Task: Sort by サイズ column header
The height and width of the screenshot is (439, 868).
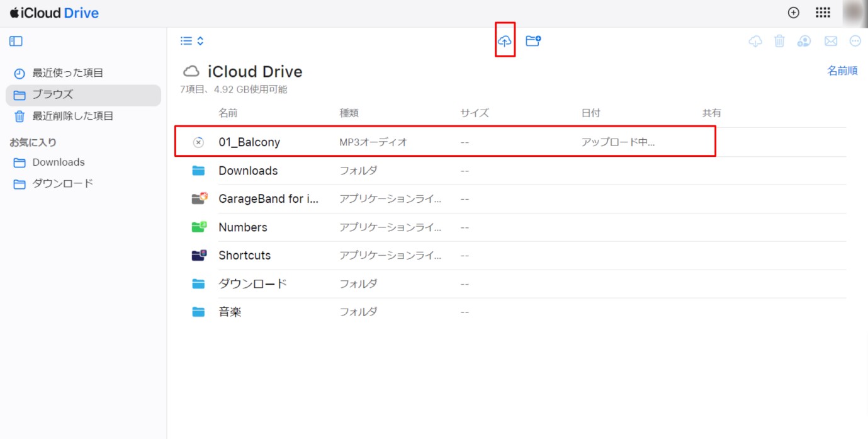Action: [x=475, y=113]
